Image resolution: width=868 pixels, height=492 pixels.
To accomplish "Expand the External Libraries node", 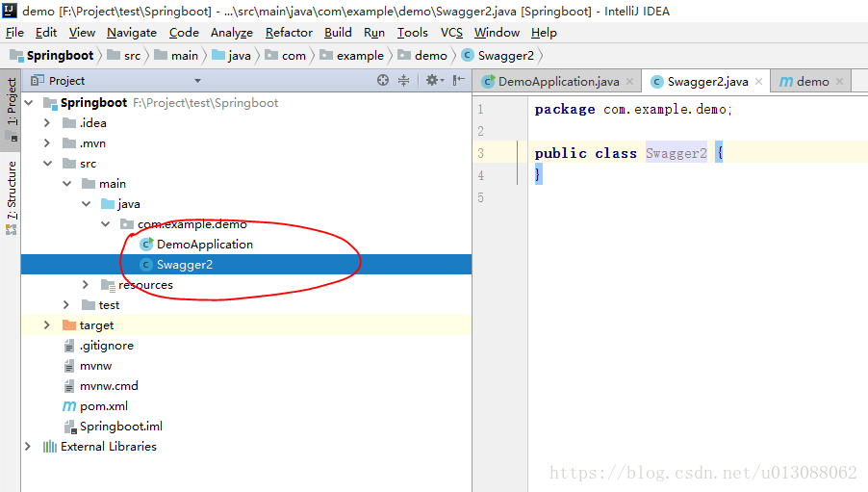I will 28,447.
